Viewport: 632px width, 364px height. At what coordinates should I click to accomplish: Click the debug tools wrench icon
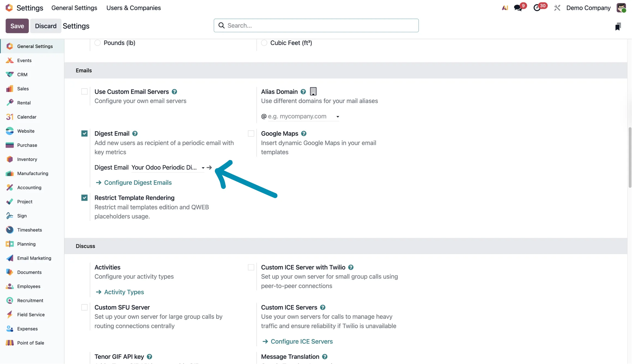557,8
